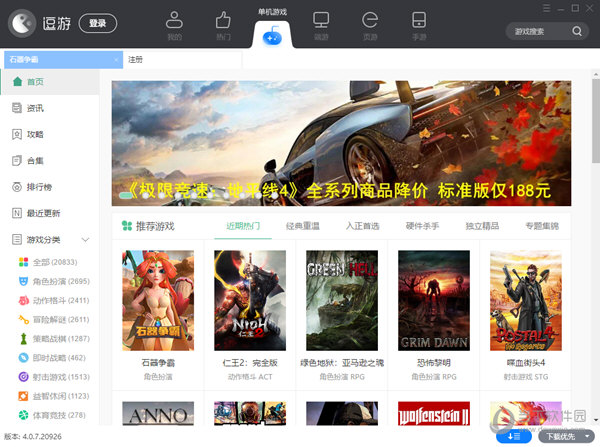Click the 绿色地狱：亚马逊之魂 title link
The image size is (600, 447).
click(342, 363)
